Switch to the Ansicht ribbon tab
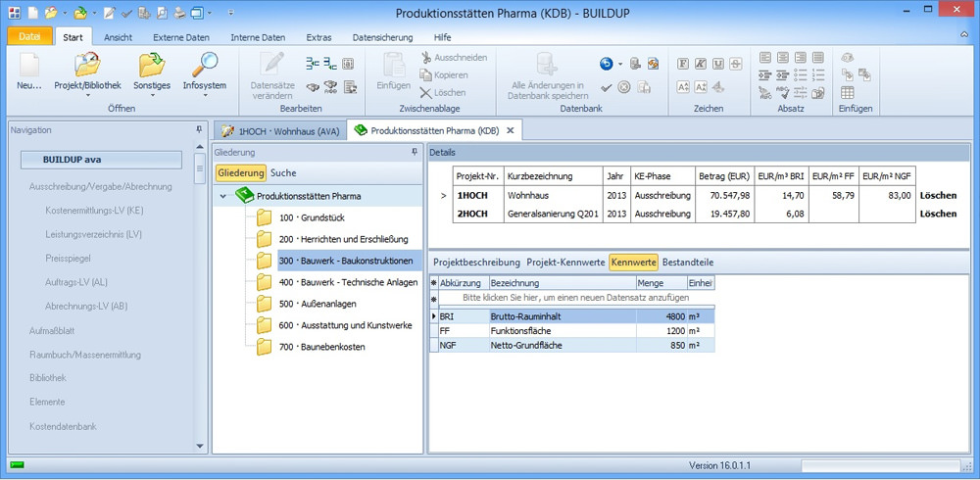 click(x=119, y=37)
